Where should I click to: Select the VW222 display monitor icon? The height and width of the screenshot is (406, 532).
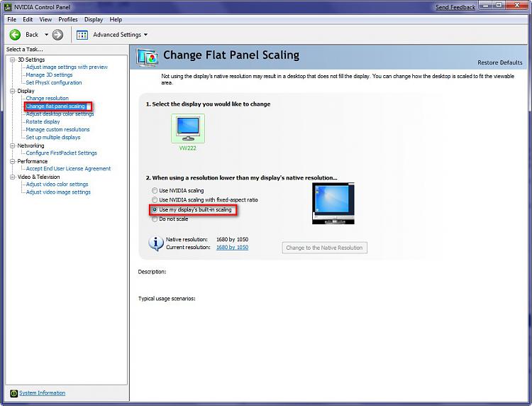[188, 128]
